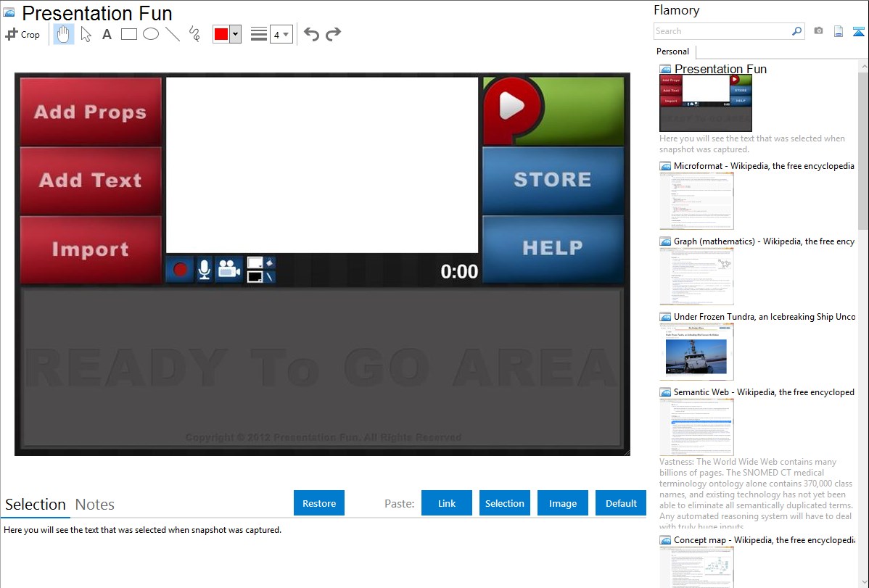Open the Under Frozen Tundra snapshot thumbnail

point(696,352)
